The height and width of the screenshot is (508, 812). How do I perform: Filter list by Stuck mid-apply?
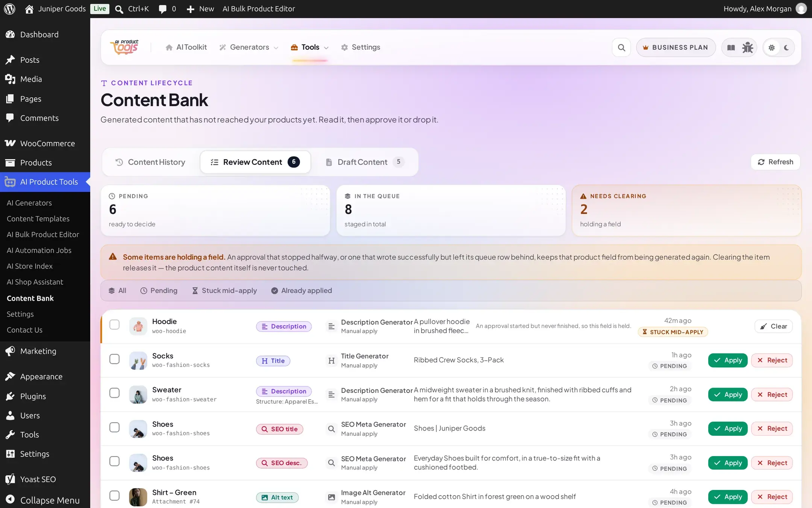click(224, 291)
